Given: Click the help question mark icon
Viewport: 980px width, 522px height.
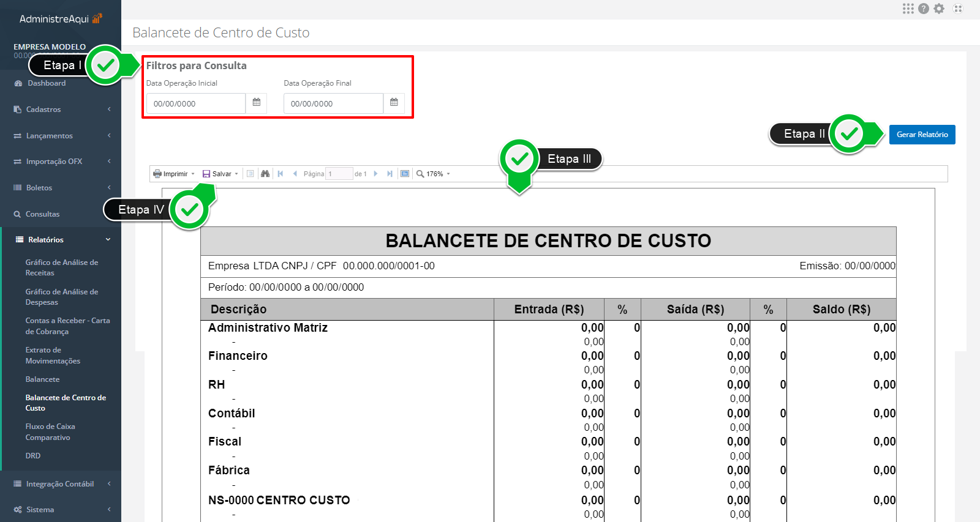Looking at the screenshot, I should [x=924, y=9].
